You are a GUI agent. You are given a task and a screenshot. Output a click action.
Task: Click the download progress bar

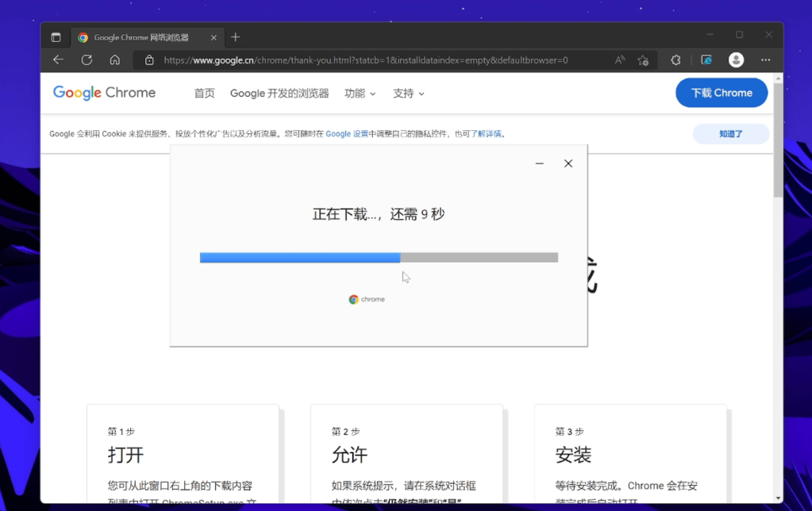(x=379, y=257)
